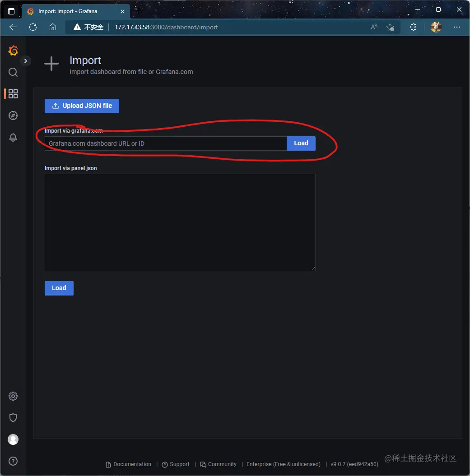The height and width of the screenshot is (476, 470).
Task: Open the user profile avatar in sidebar
Action: click(13, 439)
